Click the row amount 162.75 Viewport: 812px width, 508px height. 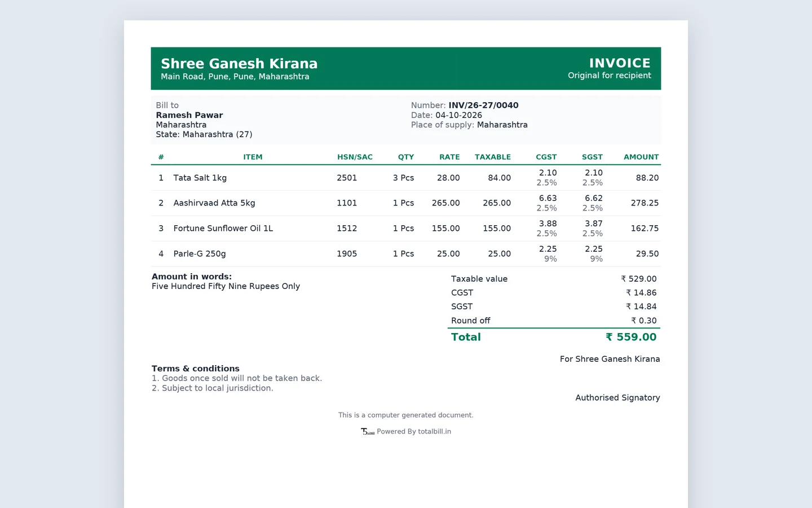point(645,229)
